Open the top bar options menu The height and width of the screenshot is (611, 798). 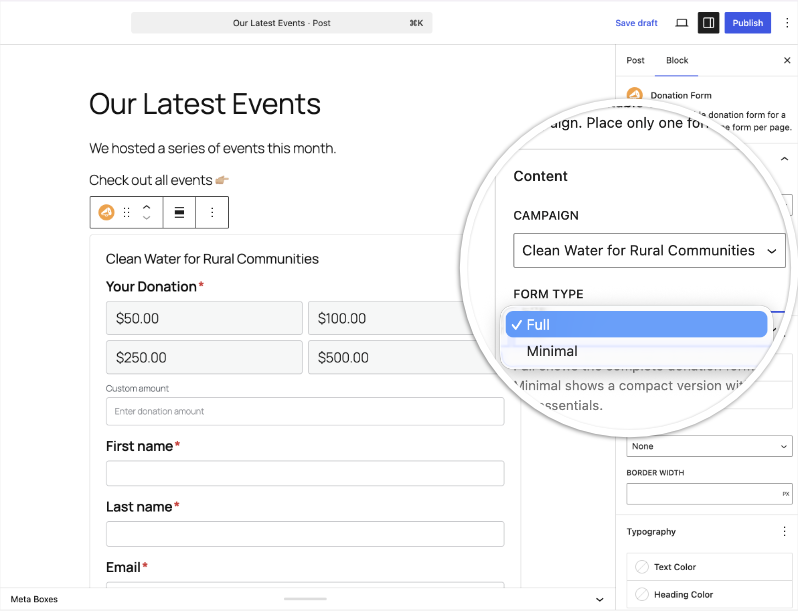pos(787,23)
